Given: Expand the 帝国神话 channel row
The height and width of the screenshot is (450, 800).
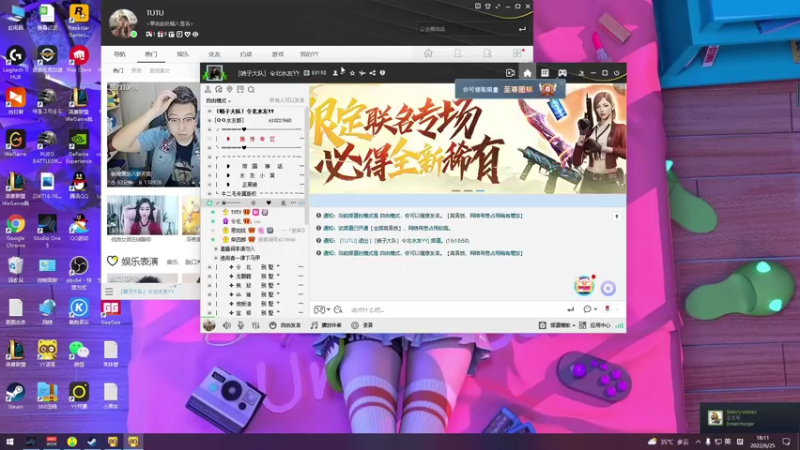Looking at the screenshot, I should [x=255, y=166].
